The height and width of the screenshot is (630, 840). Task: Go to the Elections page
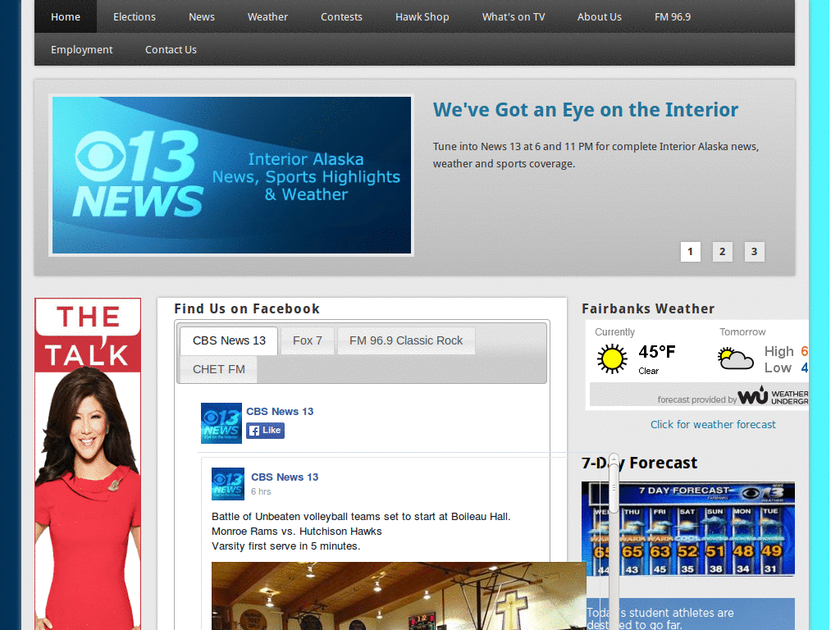pyautogui.click(x=135, y=16)
